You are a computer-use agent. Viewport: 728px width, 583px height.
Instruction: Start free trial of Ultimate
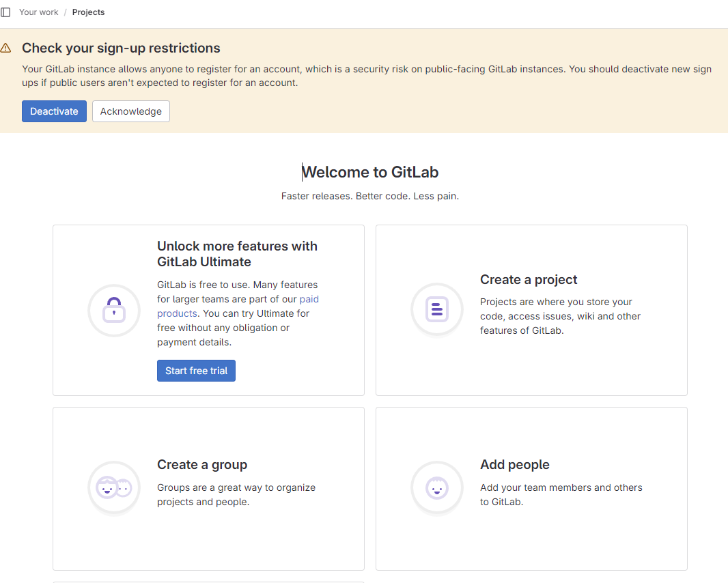197,371
